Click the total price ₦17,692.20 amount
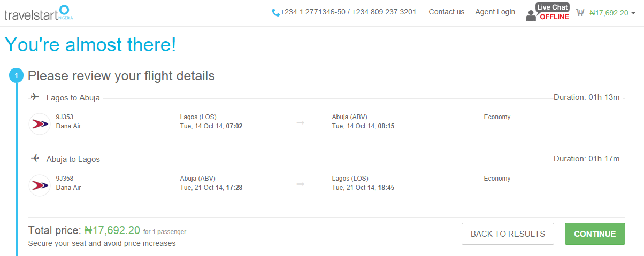Image resolution: width=644 pixels, height=256 pixels. click(x=112, y=230)
